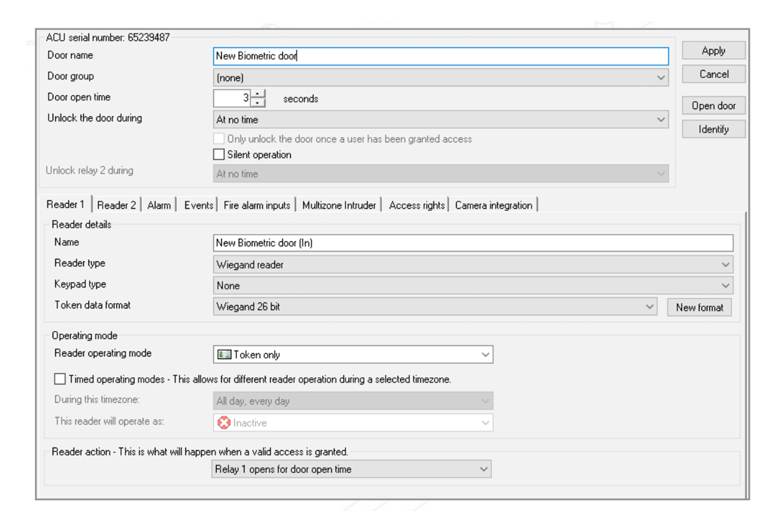784x532 pixels.
Task: Click the red Inactive status icon
Action: click(x=224, y=423)
